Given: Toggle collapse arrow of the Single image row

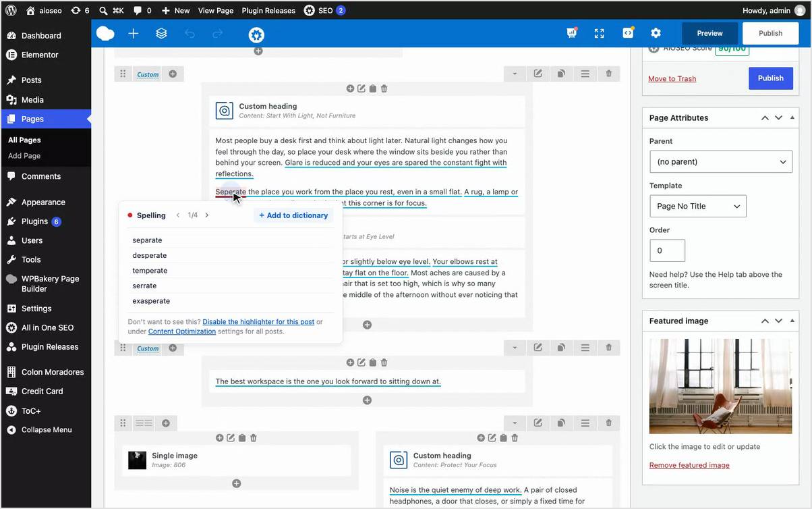Looking at the screenshot, I should (x=515, y=423).
